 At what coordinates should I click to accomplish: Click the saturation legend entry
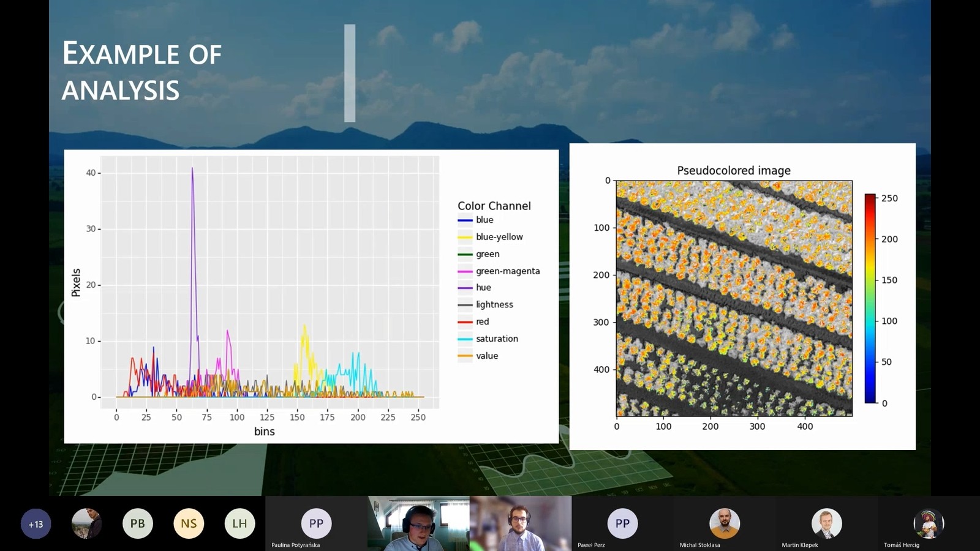(x=497, y=339)
